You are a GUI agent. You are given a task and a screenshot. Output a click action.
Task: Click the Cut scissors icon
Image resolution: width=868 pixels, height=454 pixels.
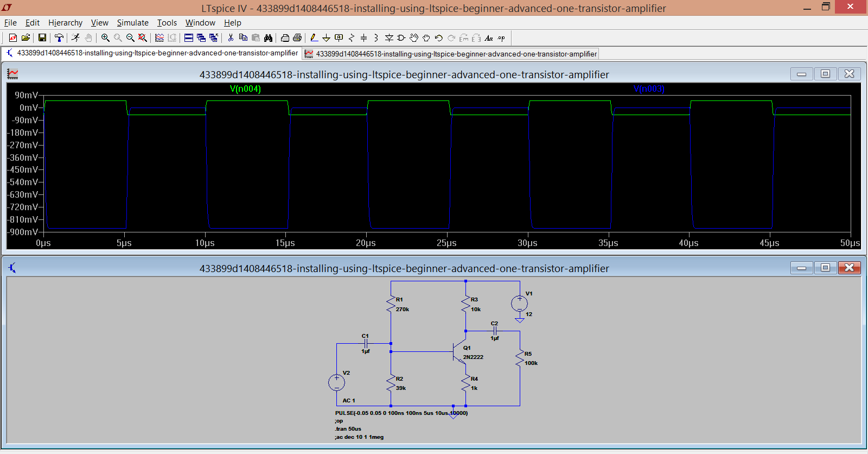[231, 37]
